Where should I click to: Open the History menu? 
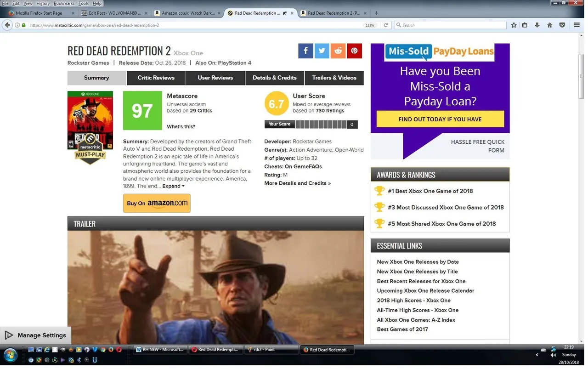[x=43, y=3]
